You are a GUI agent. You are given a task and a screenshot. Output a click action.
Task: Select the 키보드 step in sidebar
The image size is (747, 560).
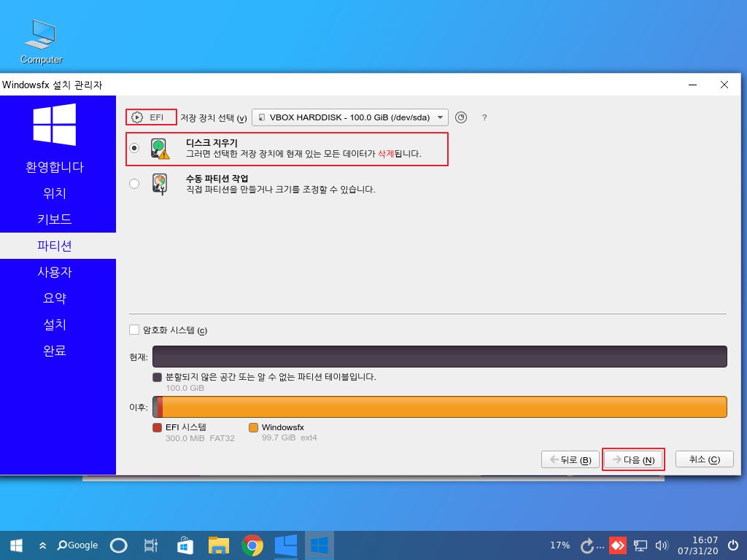tap(55, 219)
